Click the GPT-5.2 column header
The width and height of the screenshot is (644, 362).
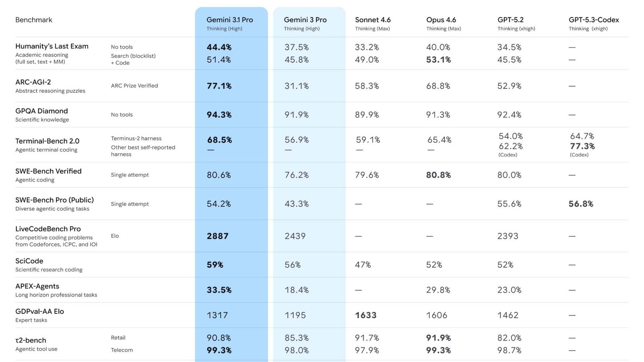coord(510,20)
